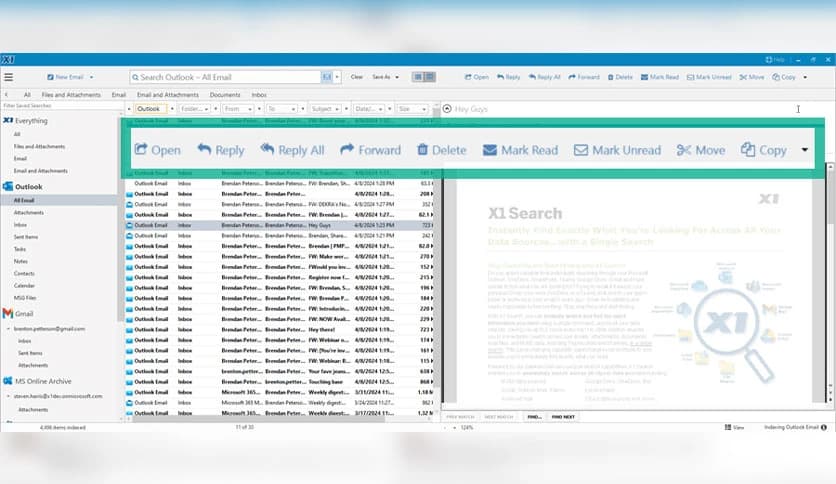Image resolution: width=836 pixels, height=484 pixels.
Task: Open the toolbar overflow arrow after Copy
Action: (805, 77)
